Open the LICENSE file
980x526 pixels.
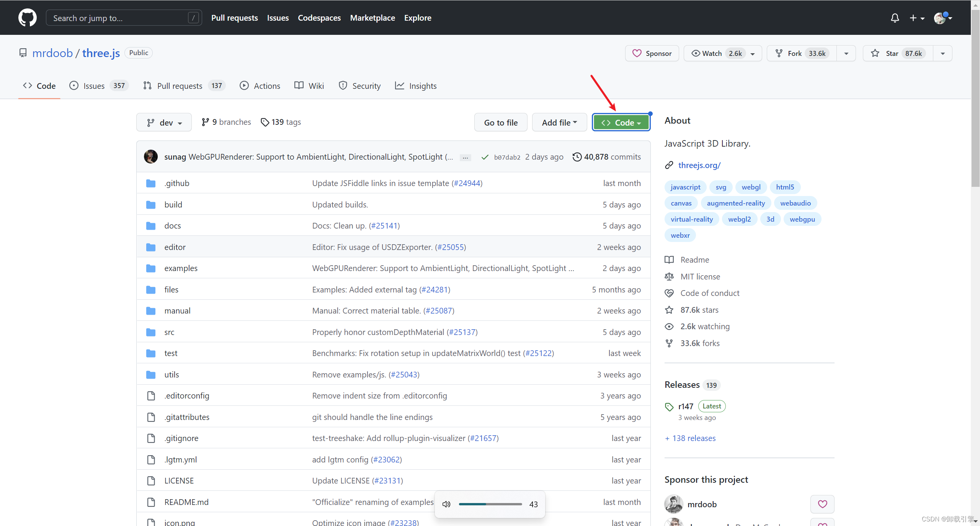point(179,480)
